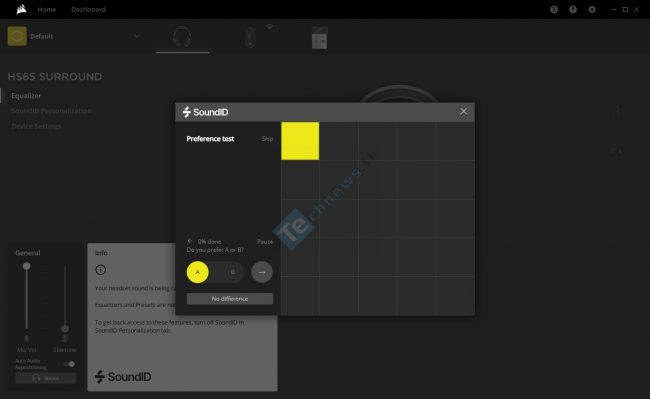Viewport: 650px width, 399px height.
Task: Select the headset device icon
Action: [x=182, y=36]
